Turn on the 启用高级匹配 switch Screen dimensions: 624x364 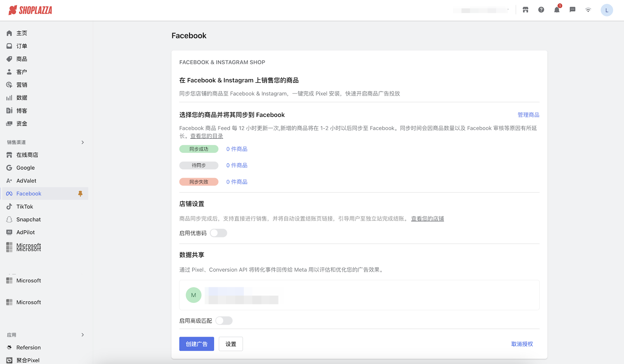(x=224, y=321)
